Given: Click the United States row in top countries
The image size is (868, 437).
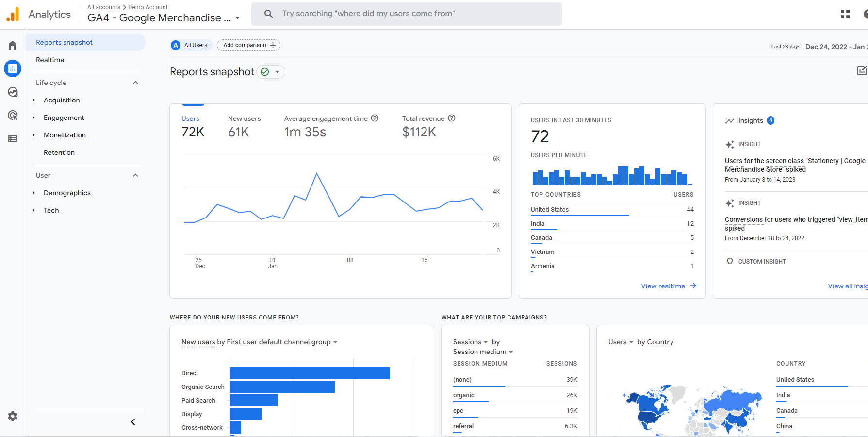Looking at the screenshot, I should 612,210.
